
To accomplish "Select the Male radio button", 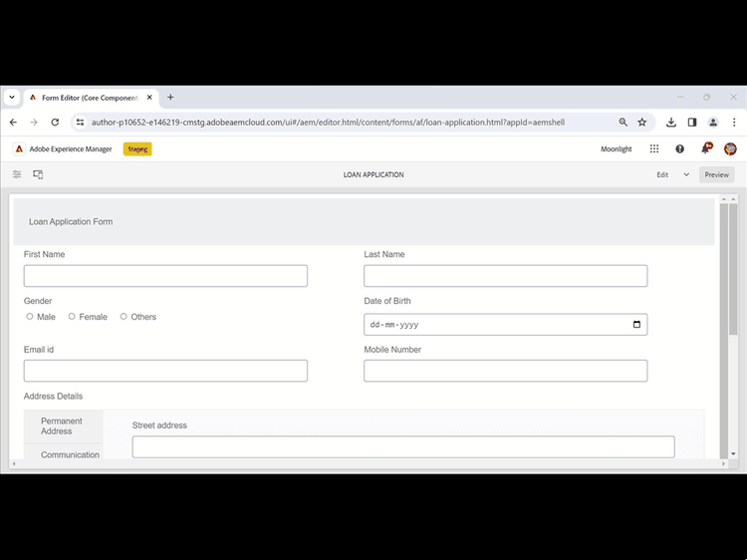I will click(30, 317).
